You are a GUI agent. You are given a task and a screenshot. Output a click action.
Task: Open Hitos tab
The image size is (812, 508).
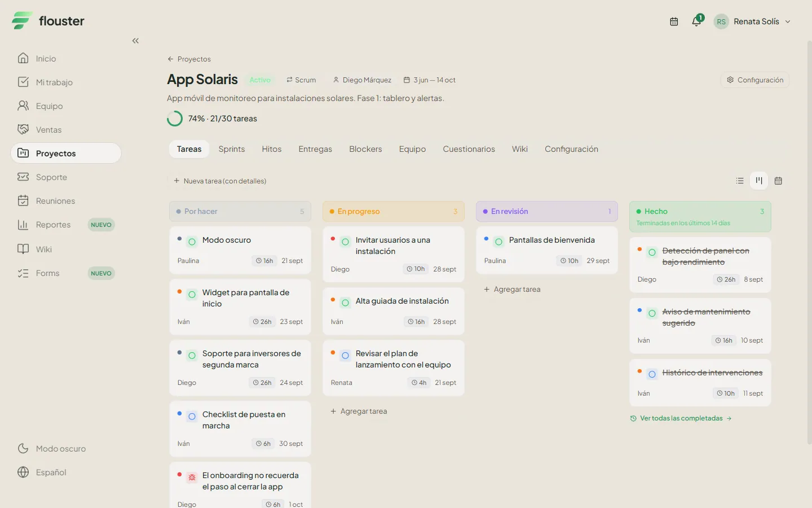272,149
